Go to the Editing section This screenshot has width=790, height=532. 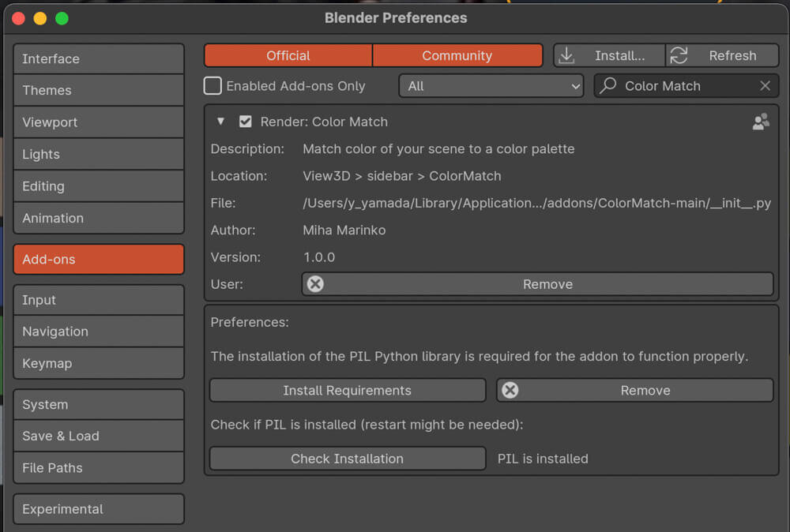[99, 186]
